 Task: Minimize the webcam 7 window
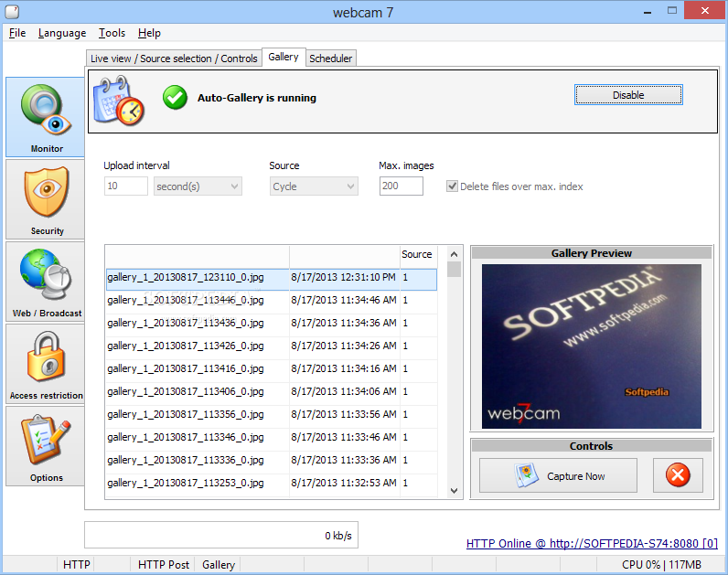point(648,11)
